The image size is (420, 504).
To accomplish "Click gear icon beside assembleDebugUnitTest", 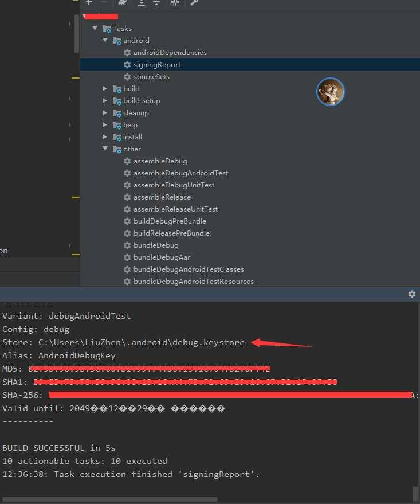I will point(127,185).
